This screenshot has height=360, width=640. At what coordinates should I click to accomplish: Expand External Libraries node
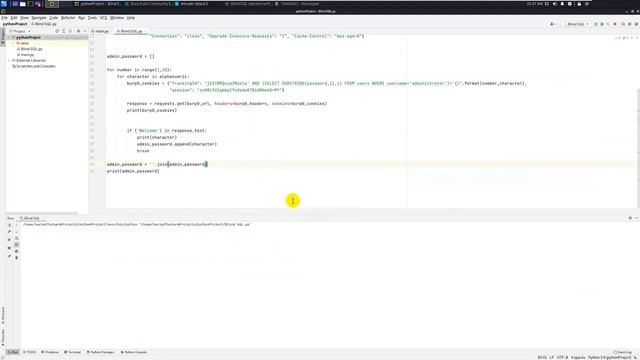pos(9,60)
